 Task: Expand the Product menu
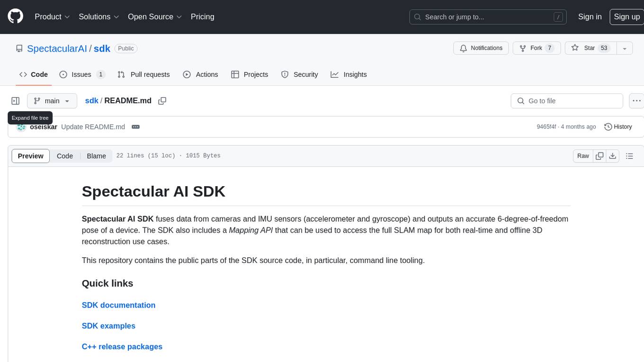tap(52, 17)
